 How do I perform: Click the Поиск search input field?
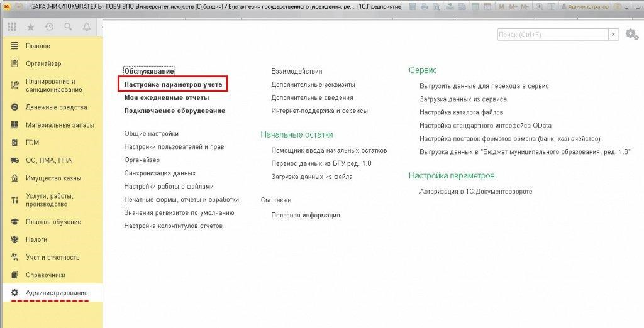(552, 35)
